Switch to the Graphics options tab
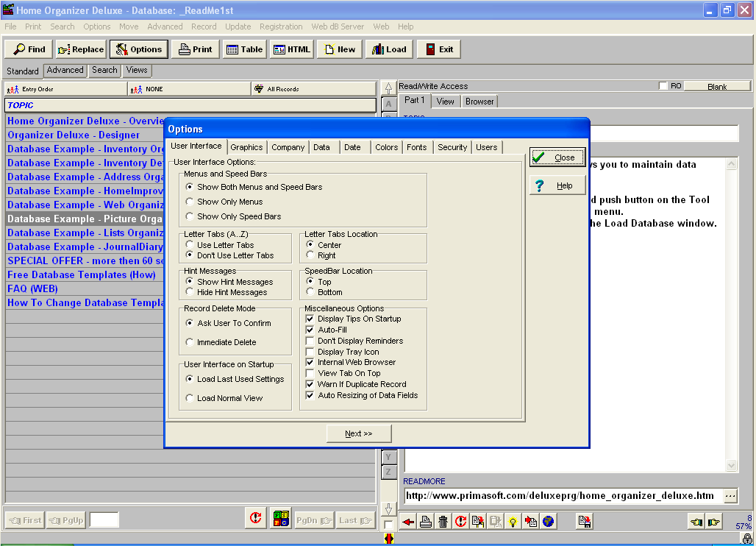 click(246, 147)
